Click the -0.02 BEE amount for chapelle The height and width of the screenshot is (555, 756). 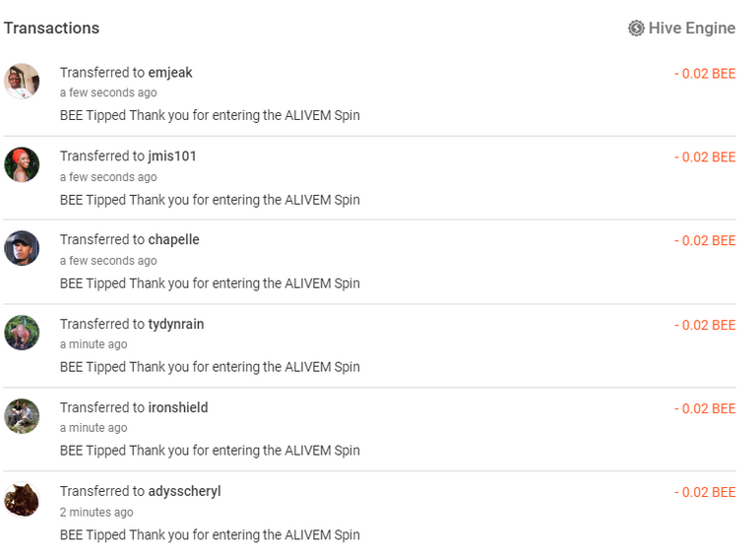[705, 241]
